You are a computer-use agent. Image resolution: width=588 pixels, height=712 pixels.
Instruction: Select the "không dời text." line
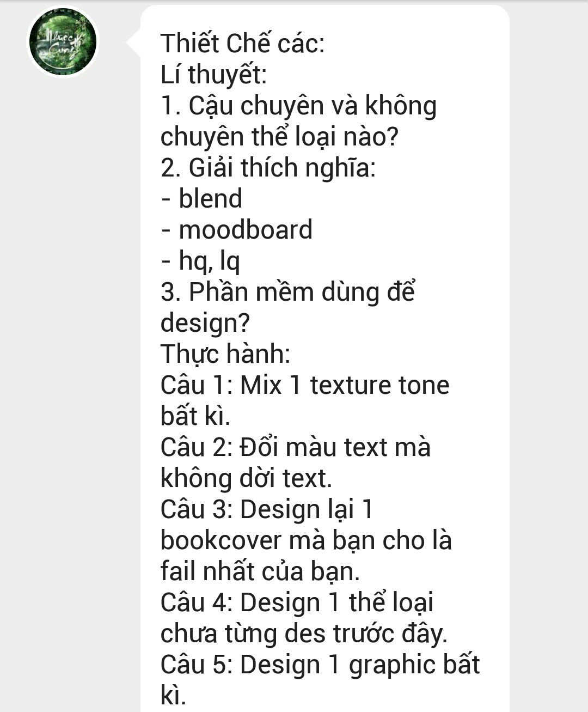[x=246, y=479]
